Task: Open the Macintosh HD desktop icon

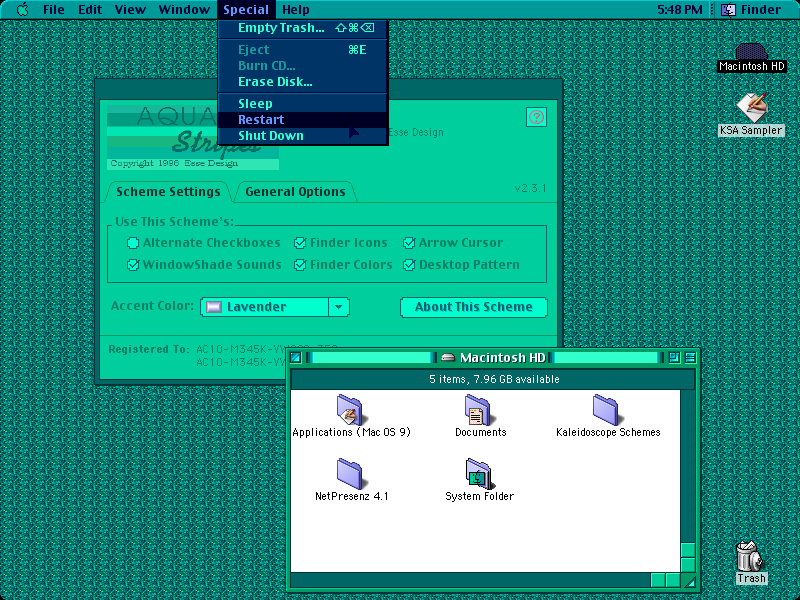Action: (x=751, y=57)
